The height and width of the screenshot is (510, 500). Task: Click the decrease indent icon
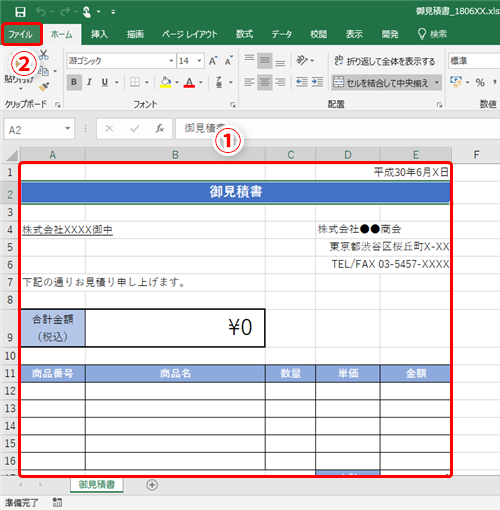(x=302, y=82)
